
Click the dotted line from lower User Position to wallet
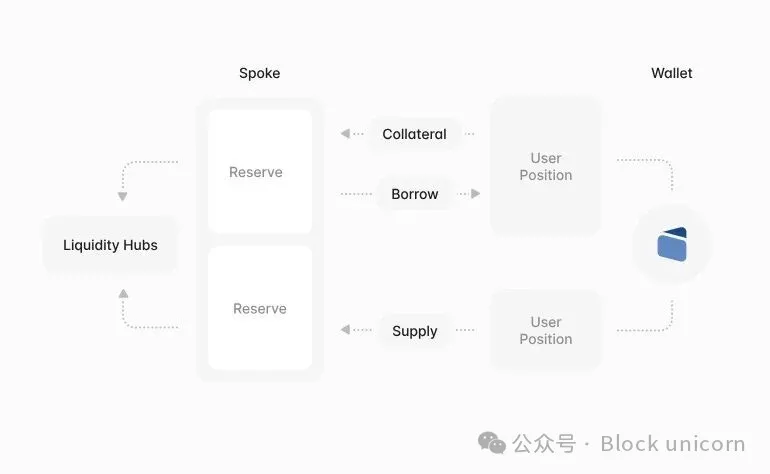click(x=645, y=330)
